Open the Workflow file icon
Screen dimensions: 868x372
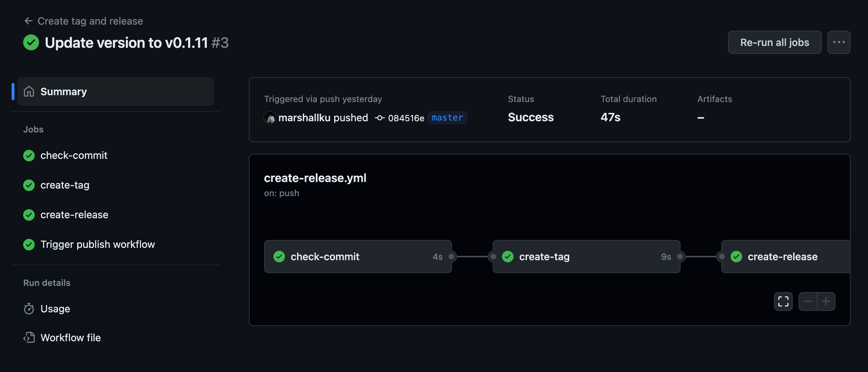click(x=29, y=338)
